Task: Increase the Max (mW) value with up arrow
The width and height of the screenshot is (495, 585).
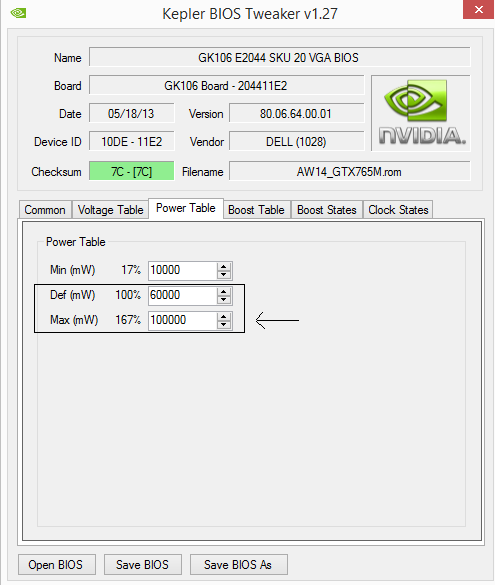Action: [x=224, y=317]
